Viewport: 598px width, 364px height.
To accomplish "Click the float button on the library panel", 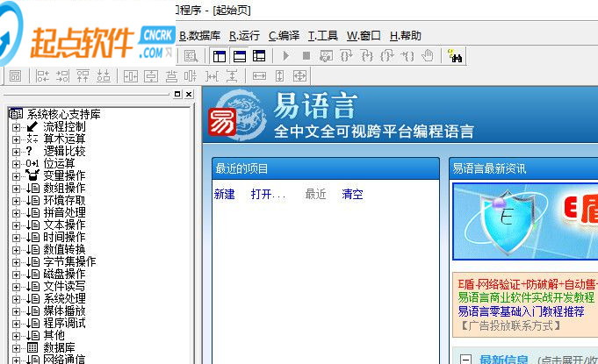I will [177, 94].
